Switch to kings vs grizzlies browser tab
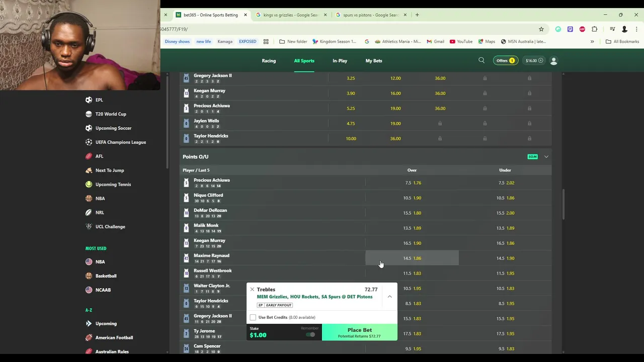The image size is (644, 362). pos(291,15)
